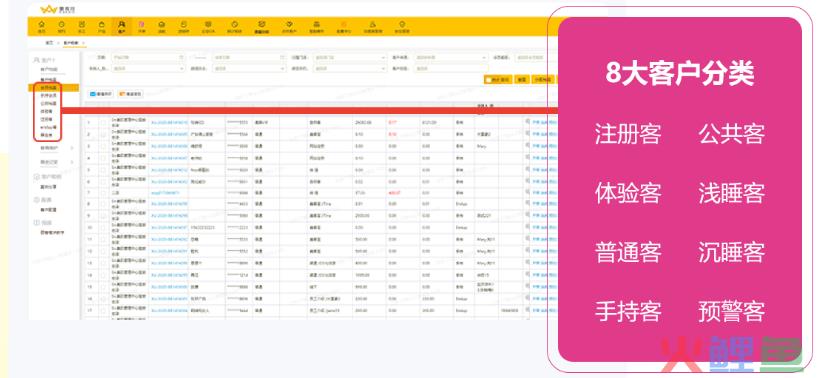Click magnifier icon at end of row 8
This screenshot has height=378, width=828.
coord(527,203)
